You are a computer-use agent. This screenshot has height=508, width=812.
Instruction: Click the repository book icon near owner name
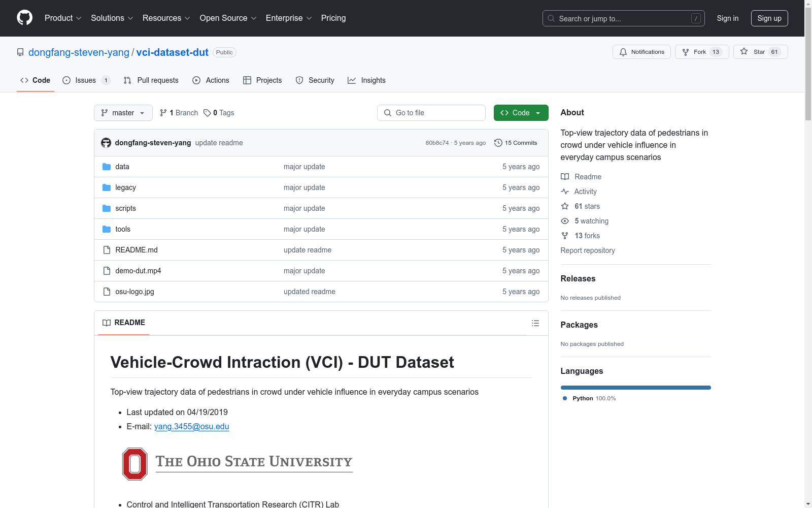[20, 52]
